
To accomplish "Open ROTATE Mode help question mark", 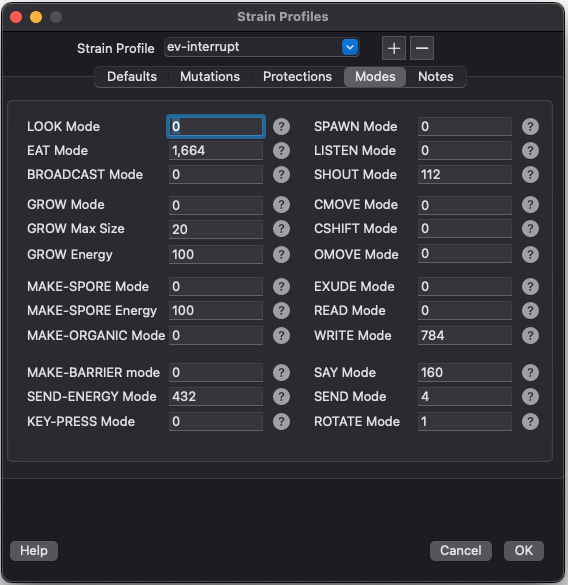I will [x=530, y=422].
